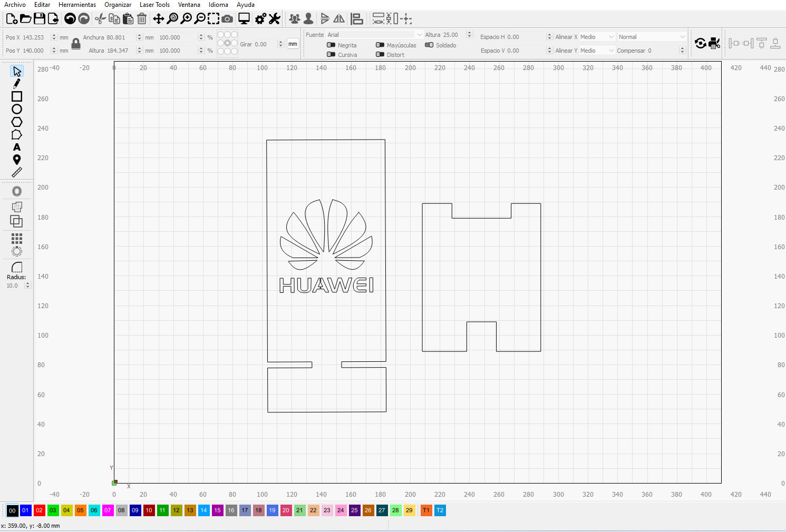
Task: Save the project with the floppy disk icon
Action: 40,19
